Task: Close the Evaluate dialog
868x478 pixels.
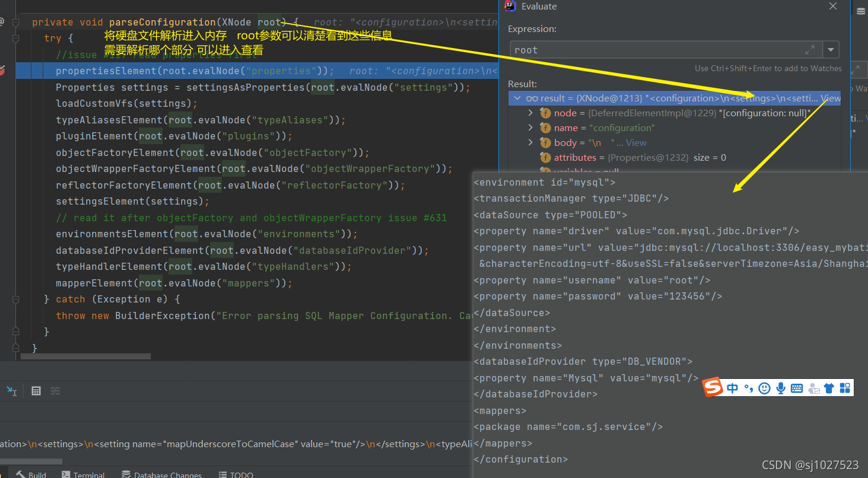Action: coord(833,7)
